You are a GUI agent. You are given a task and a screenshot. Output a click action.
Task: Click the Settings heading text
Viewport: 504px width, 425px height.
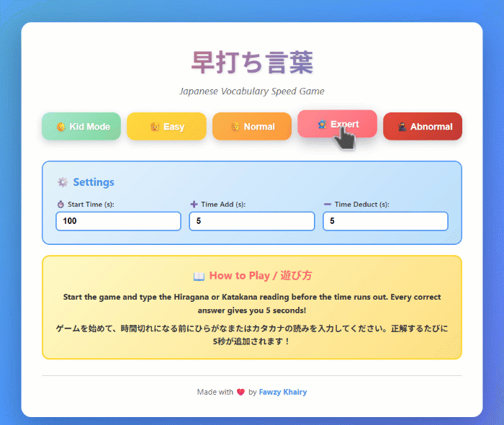(94, 182)
